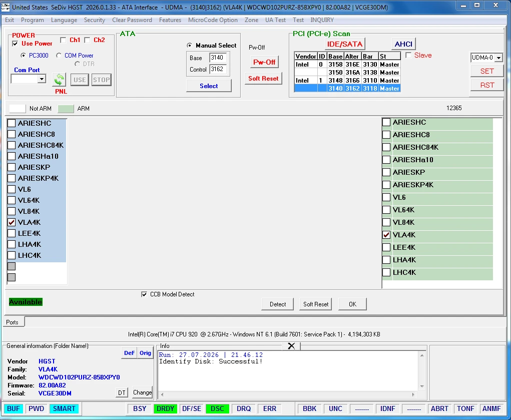Click the IDNF error flag
511x420 pixels.
(387, 408)
